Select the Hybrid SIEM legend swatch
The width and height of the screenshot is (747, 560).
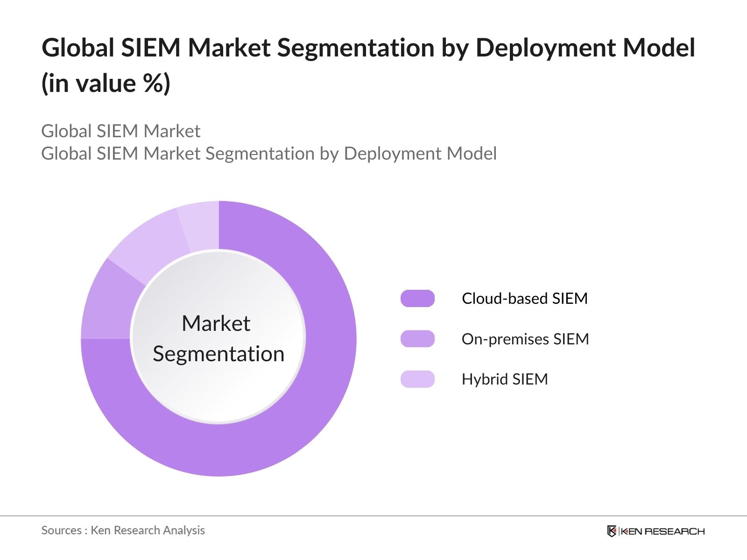[x=417, y=379]
